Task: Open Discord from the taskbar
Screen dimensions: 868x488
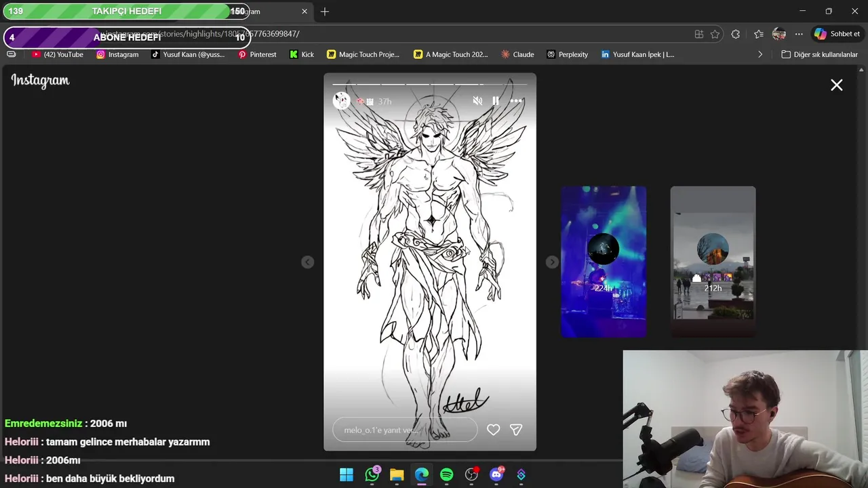Action: coord(496,474)
